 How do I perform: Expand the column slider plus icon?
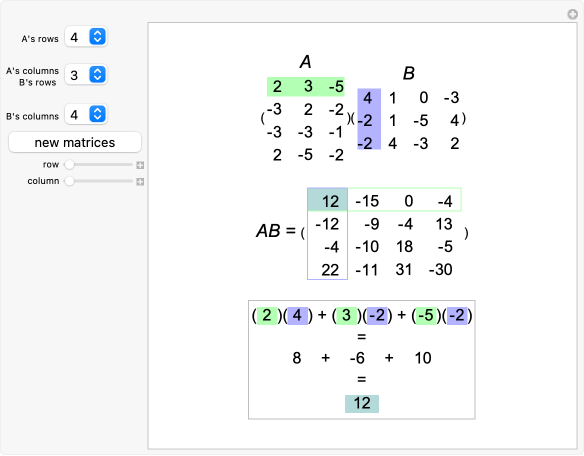tap(140, 181)
